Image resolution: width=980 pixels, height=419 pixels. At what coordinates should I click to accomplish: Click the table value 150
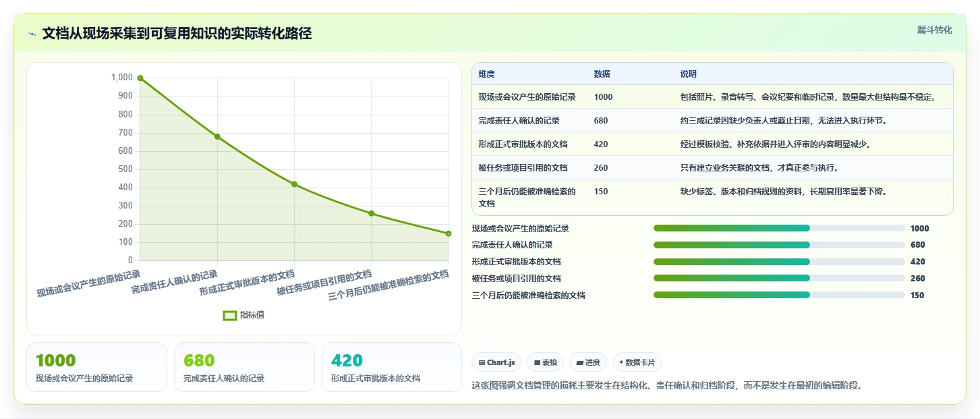(600, 192)
